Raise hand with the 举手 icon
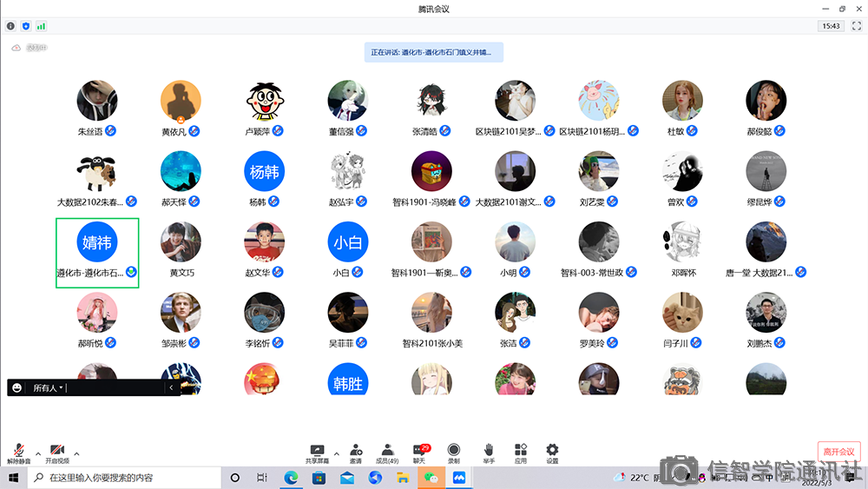Viewport: 868px width, 489px height. tap(489, 452)
